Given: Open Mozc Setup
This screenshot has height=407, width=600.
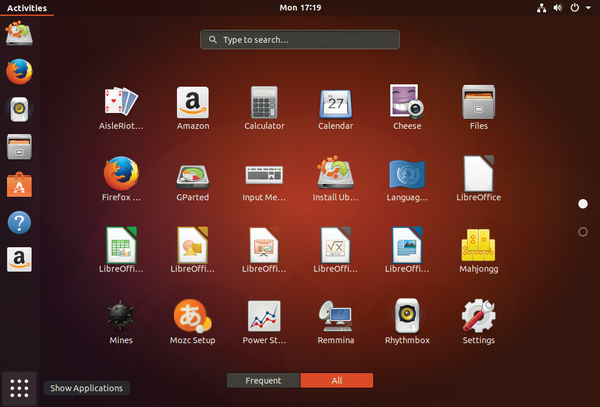Looking at the screenshot, I should point(192,322).
